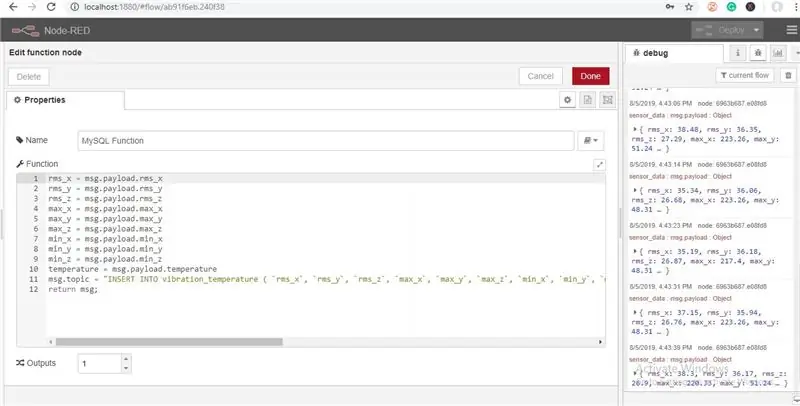
Task: Open the debug bug sidebar tab
Action: (x=758, y=53)
